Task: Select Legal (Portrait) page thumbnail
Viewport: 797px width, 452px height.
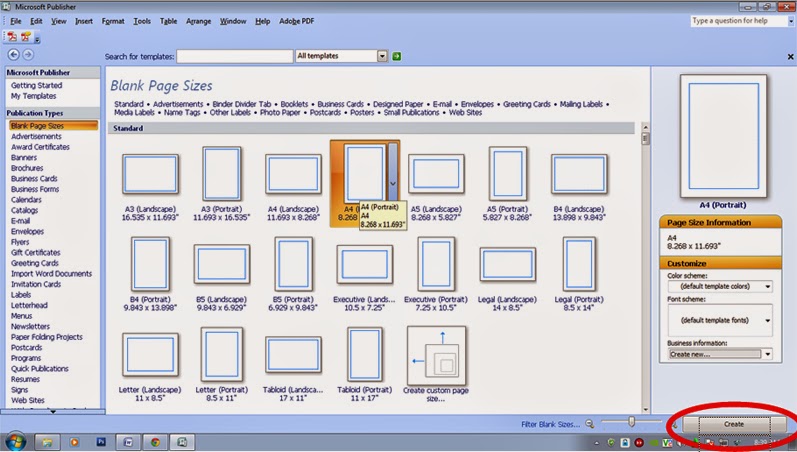Action: [x=579, y=264]
